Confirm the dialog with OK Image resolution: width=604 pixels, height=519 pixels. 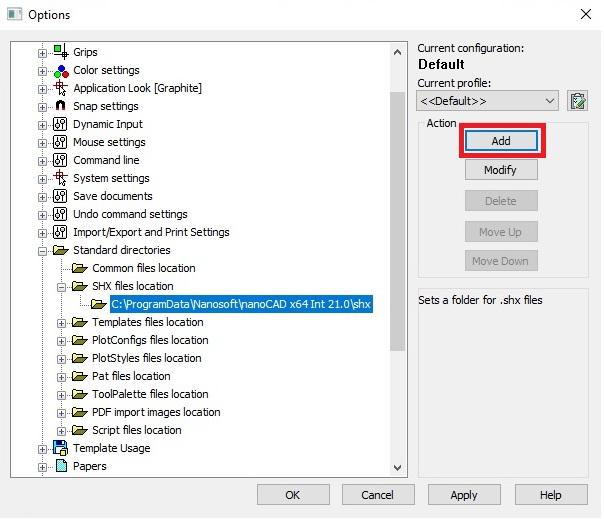(293, 495)
